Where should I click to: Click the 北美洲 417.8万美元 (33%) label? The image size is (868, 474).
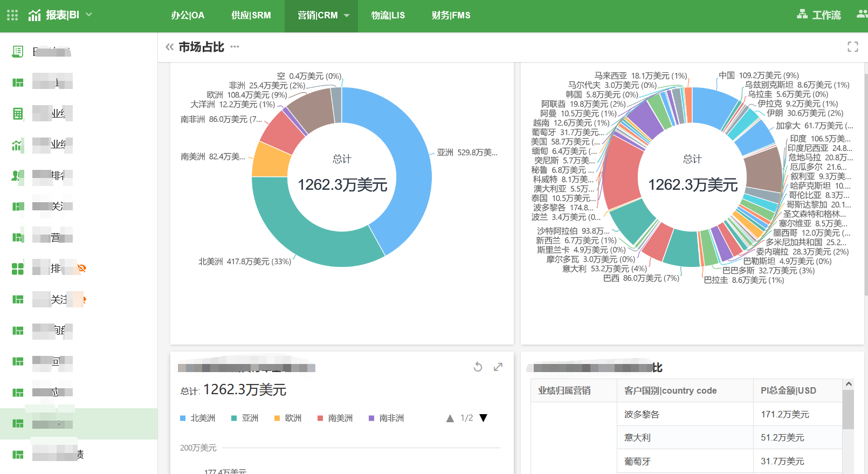pyautogui.click(x=245, y=262)
